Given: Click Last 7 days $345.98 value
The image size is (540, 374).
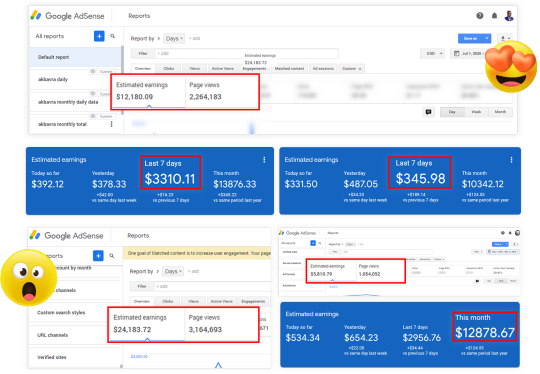Looking at the screenshot, I should coord(420,178).
